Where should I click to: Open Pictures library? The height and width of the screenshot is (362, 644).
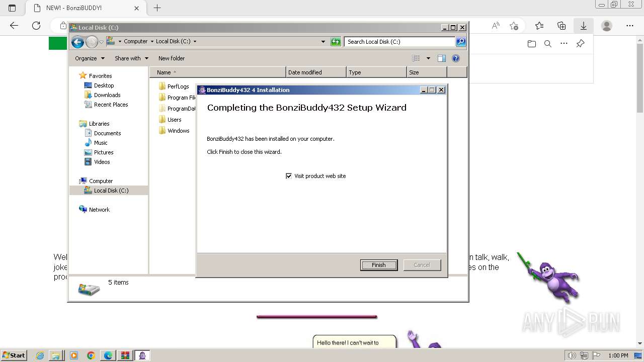pos(99,152)
